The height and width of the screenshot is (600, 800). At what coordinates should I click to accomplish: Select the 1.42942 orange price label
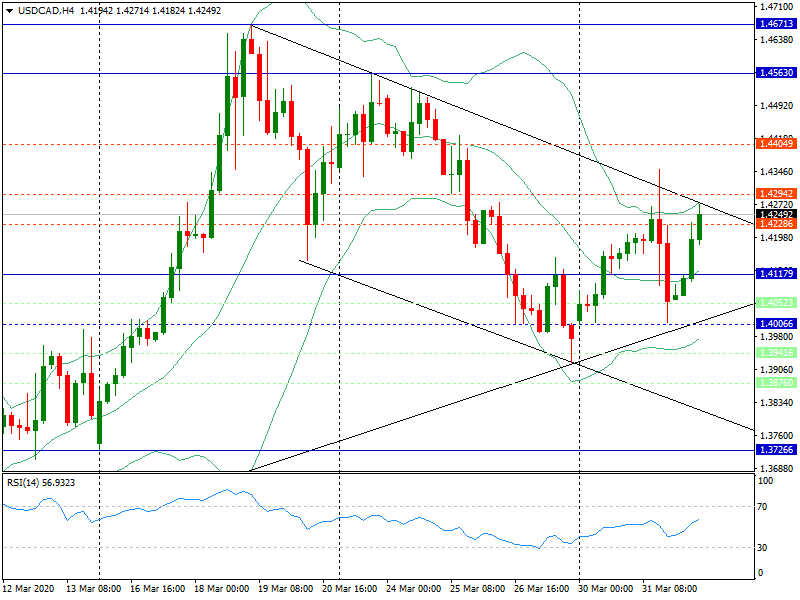776,194
